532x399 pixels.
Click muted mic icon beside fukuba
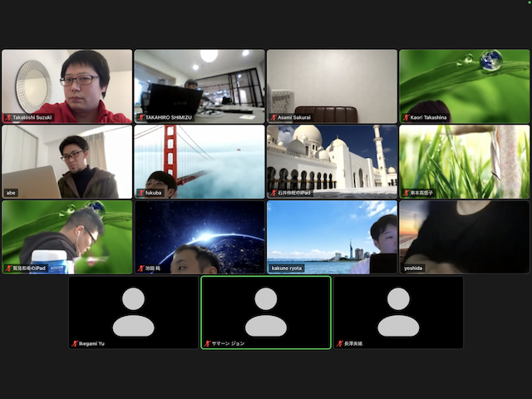(x=140, y=193)
